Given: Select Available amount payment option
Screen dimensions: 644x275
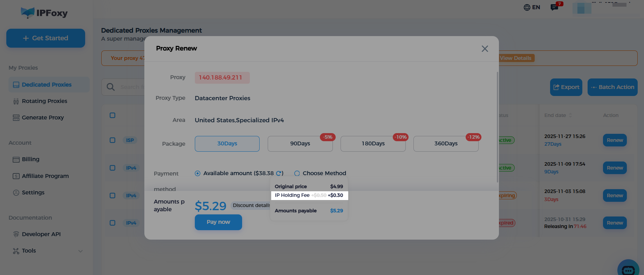Looking at the screenshot, I should (x=198, y=173).
